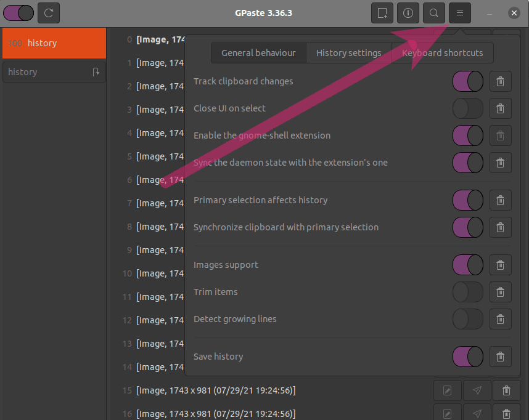
Task: Click the search magnifier icon
Action: click(434, 13)
